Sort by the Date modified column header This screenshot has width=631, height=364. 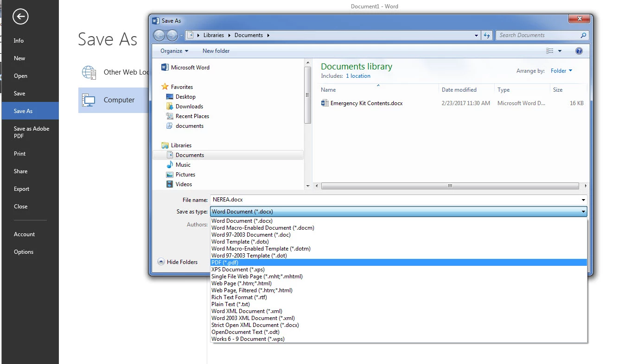click(x=466, y=90)
